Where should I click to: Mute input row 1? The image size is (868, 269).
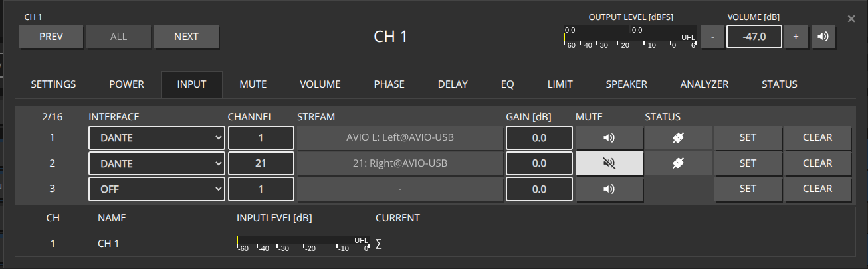(609, 138)
